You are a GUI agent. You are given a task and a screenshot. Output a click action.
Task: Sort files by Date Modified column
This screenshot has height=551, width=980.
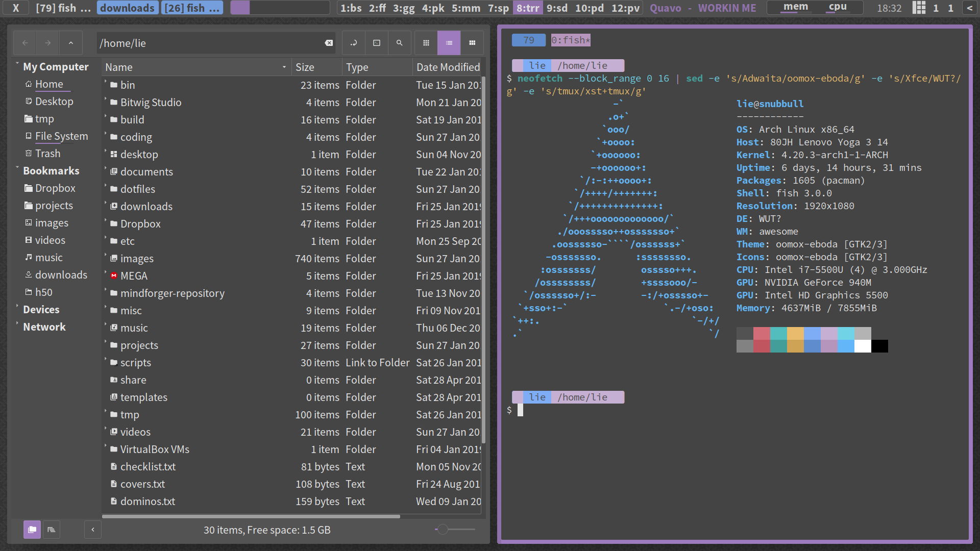pyautogui.click(x=448, y=67)
